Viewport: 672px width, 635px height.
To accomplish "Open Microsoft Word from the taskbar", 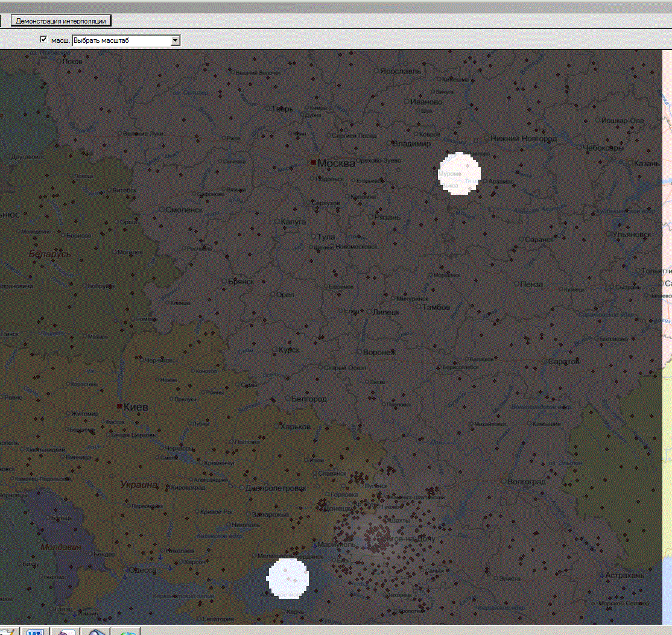I will (x=34, y=631).
